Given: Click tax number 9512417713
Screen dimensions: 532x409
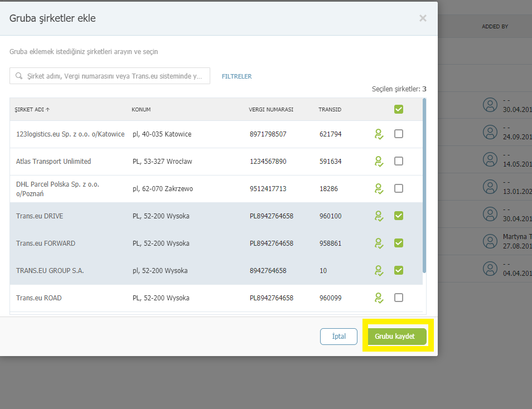Looking at the screenshot, I should tap(268, 189).
